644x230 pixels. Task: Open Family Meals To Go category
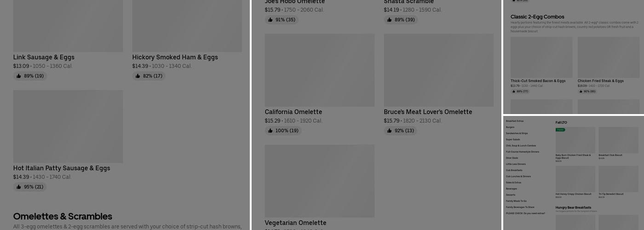pos(516,201)
